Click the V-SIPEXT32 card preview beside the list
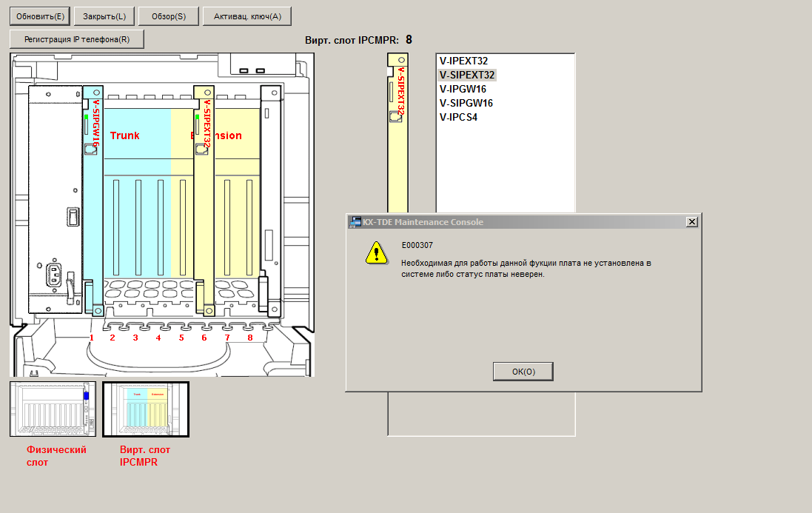 (397, 133)
